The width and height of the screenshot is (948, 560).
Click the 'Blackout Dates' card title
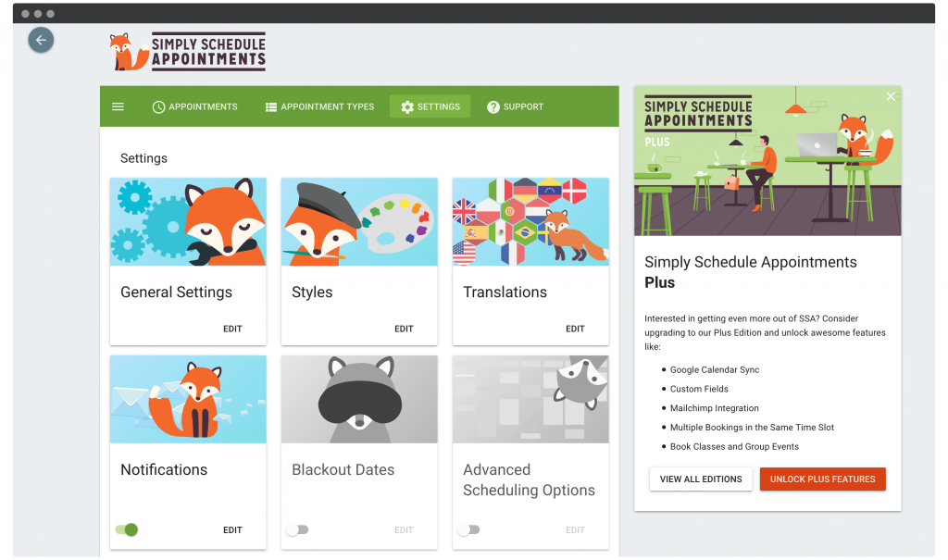pos(343,470)
